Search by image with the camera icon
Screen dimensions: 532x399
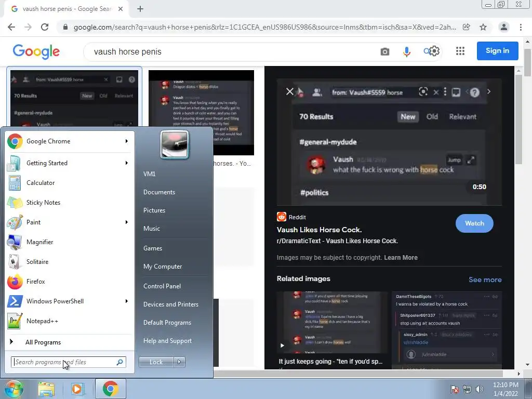[385, 51]
